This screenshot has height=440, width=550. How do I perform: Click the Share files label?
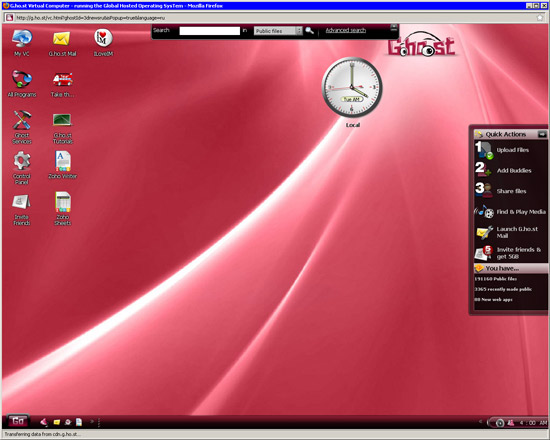[511, 191]
